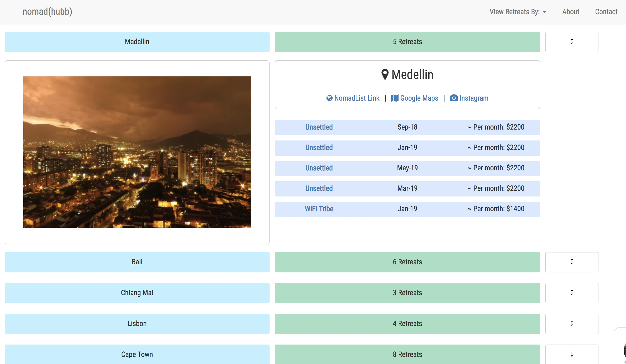This screenshot has height=364, width=626.
Task: Click the map icon beside Google Maps
Action: (394, 98)
